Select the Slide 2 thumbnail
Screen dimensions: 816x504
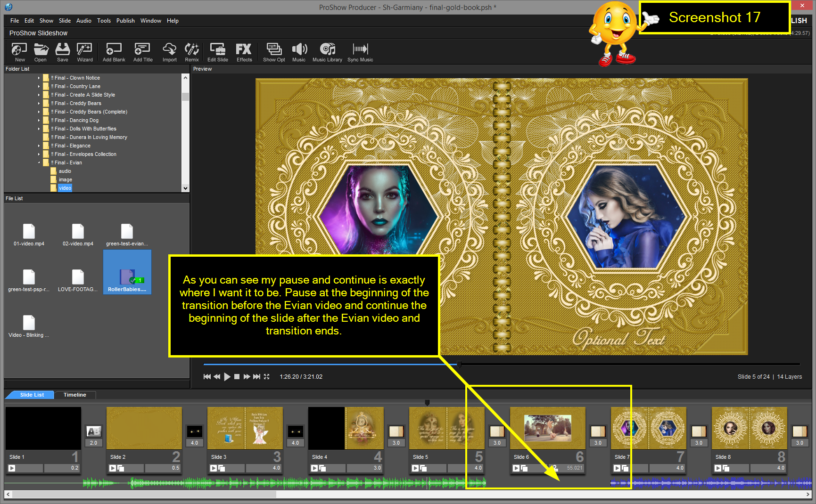coord(144,428)
